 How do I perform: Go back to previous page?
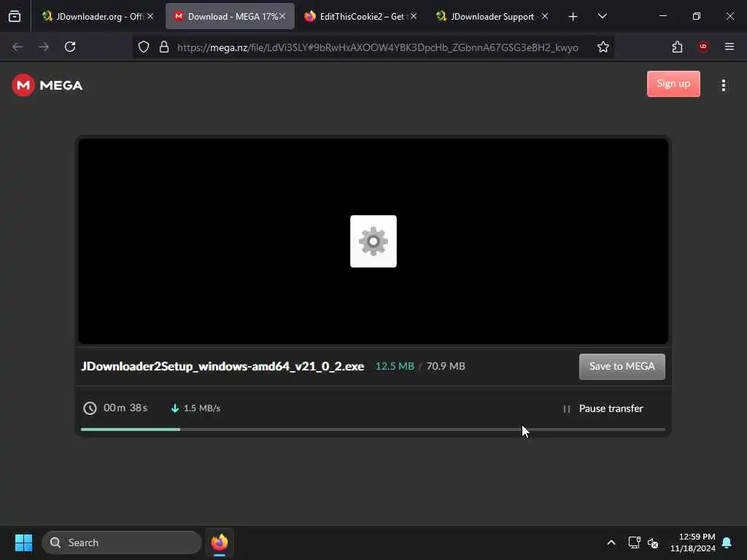18,47
